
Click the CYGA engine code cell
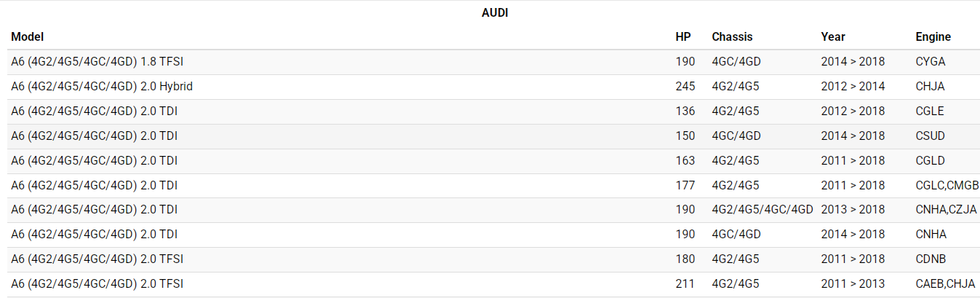tap(931, 62)
